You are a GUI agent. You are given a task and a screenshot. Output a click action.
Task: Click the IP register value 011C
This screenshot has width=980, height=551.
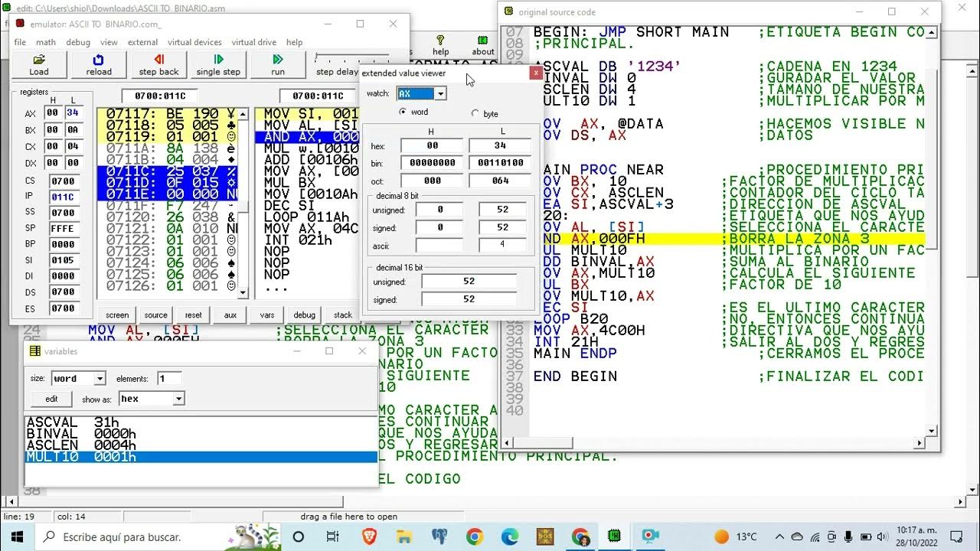point(63,197)
